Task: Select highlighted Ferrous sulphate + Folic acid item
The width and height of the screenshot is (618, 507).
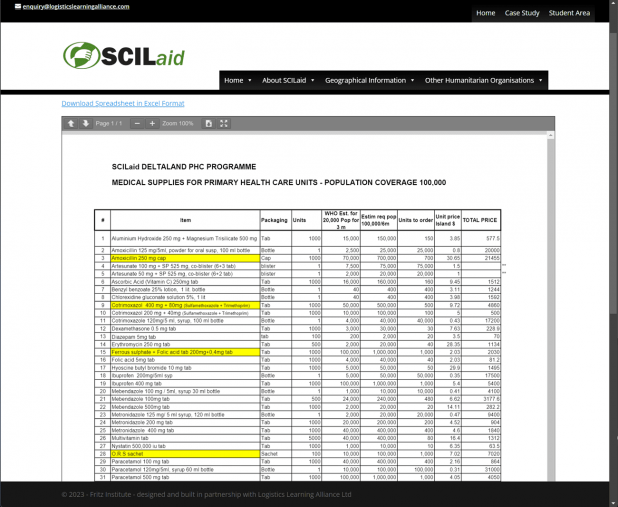Action: pos(185,352)
